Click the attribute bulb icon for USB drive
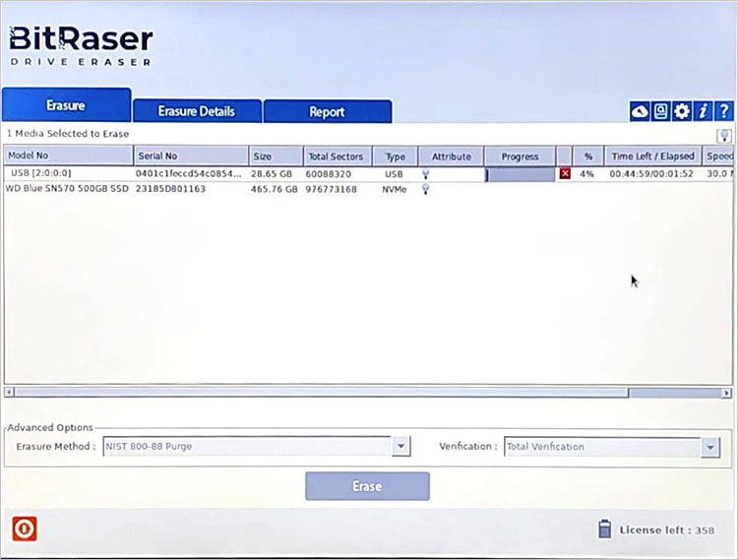 tap(425, 174)
